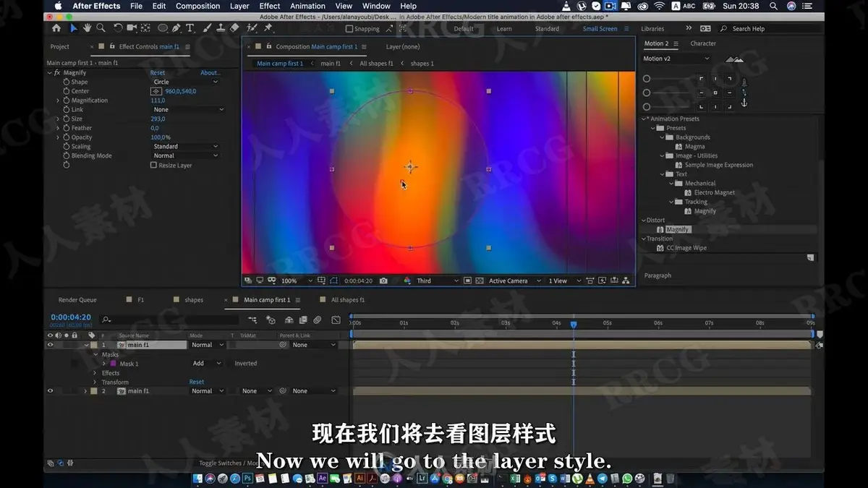Toggle the Snapping checkbox
Viewport: 868px width, 488px height.
tap(349, 29)
